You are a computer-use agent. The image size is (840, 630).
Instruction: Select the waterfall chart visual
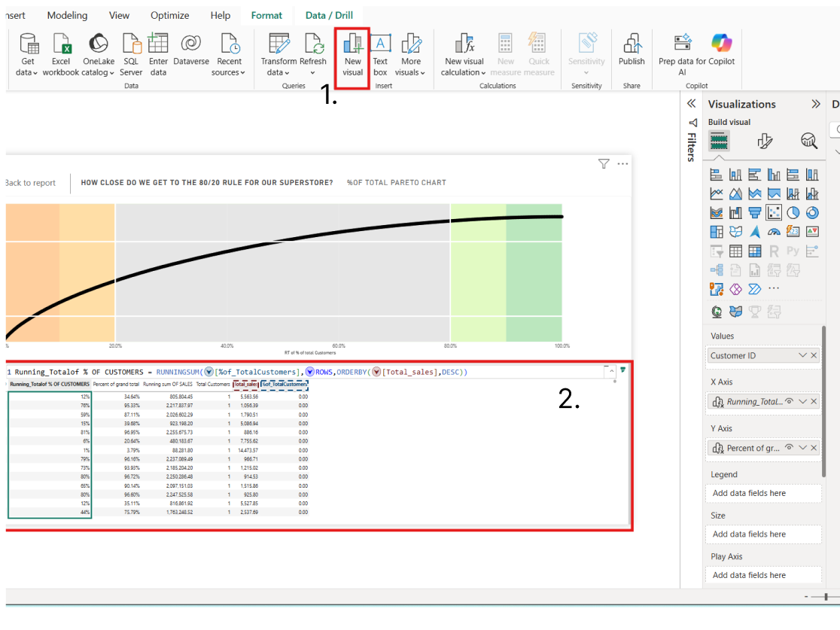coord(735,213)
